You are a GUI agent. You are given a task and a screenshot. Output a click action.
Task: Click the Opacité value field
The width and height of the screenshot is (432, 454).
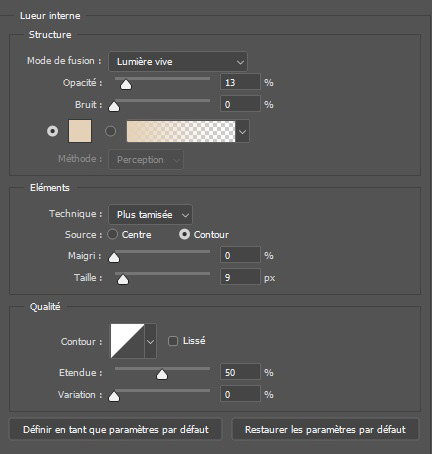(x=240, y=82)
